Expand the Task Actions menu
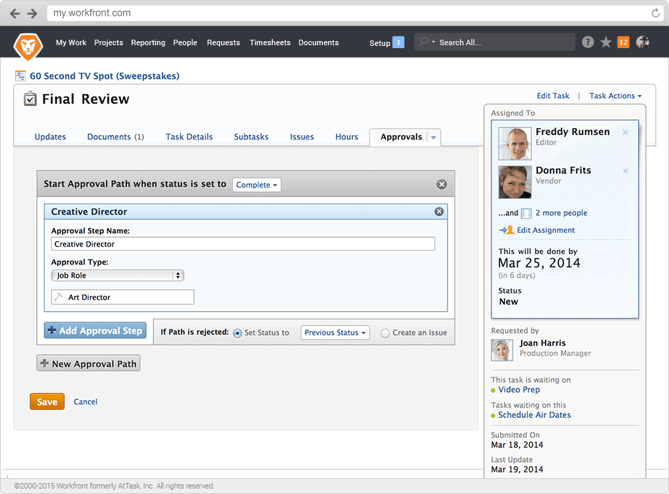This screenshot has height=494, width=669. tap(615, 96)
